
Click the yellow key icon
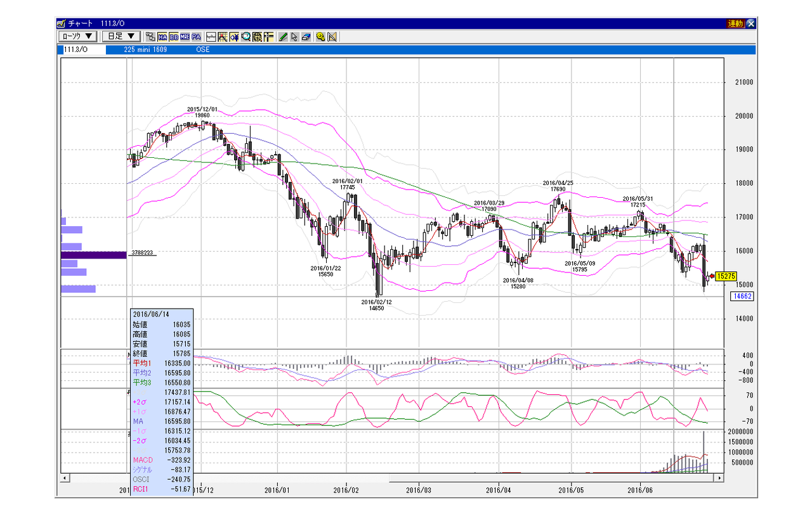point(320,37)
